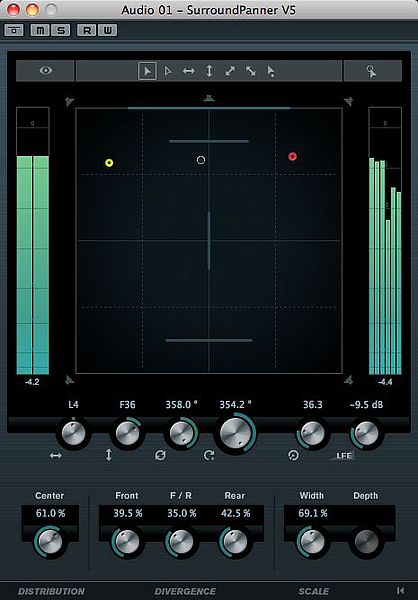This screenshot has width=418, height=600.
Task: Select the diagonal down-right movement tool
Action: 251,71
